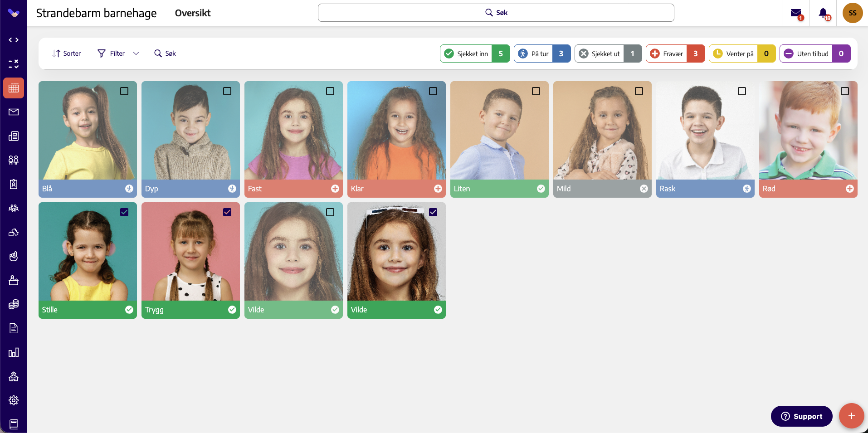
Task: Open the calendar grid icon in sidebar
Action: coord(14,88)
